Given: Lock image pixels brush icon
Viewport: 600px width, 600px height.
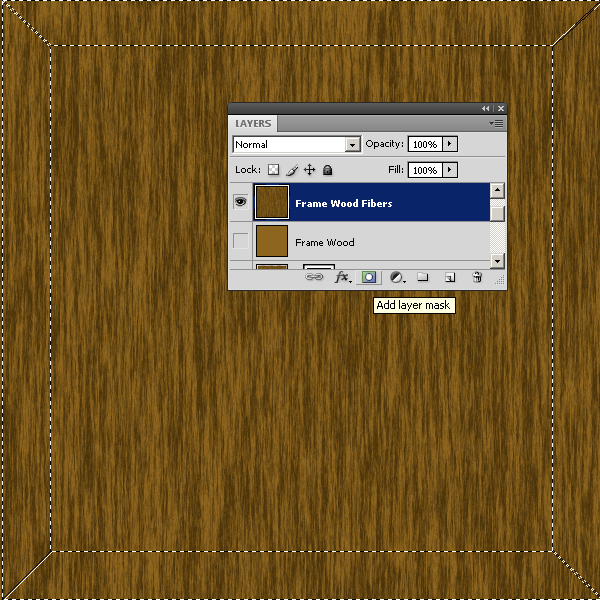Looking at the screenshot, I should coord(292,170).
